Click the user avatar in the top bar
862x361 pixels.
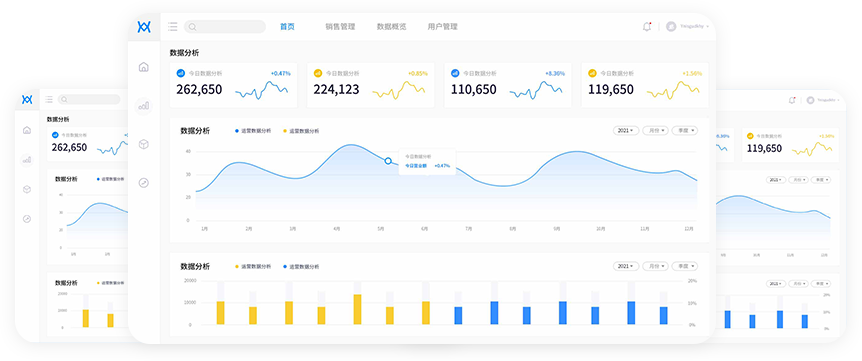coord(671,26)
